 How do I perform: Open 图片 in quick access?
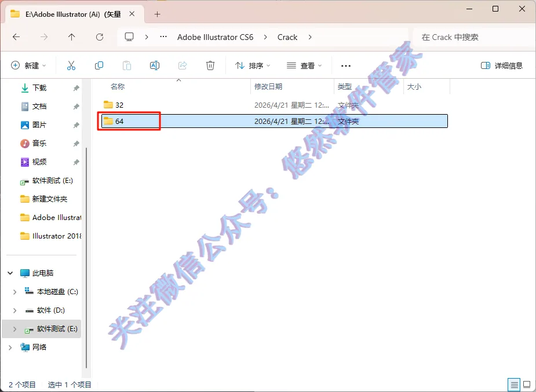[39, 124]
